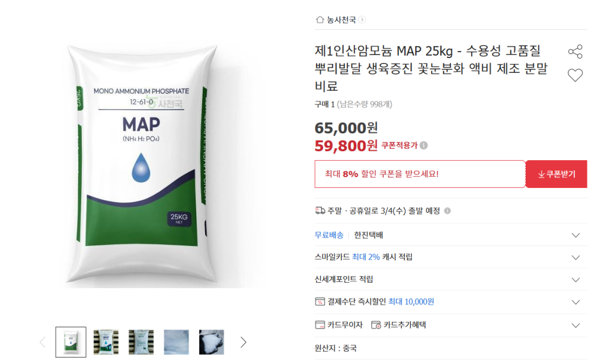The height and width of the screenshot is (364, 607).
Task: Click the delivery truck icon
Action: tap(320, 210)
